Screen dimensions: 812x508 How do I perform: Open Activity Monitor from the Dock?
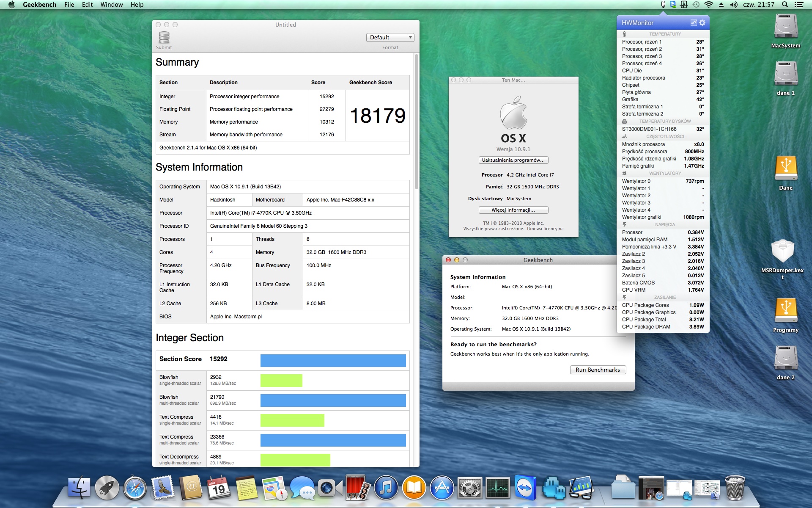click(x=498, y=488)
